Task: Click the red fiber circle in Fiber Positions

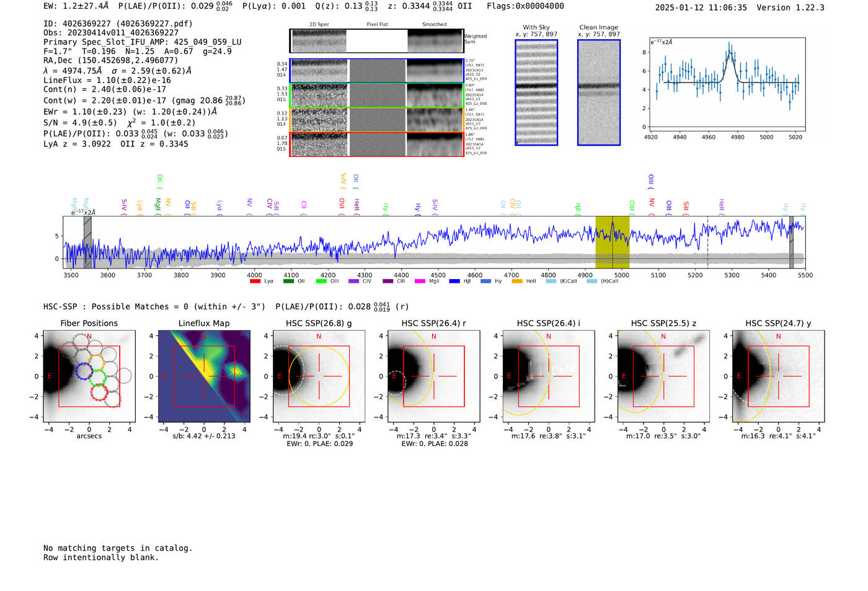Action: coord(99,391)
